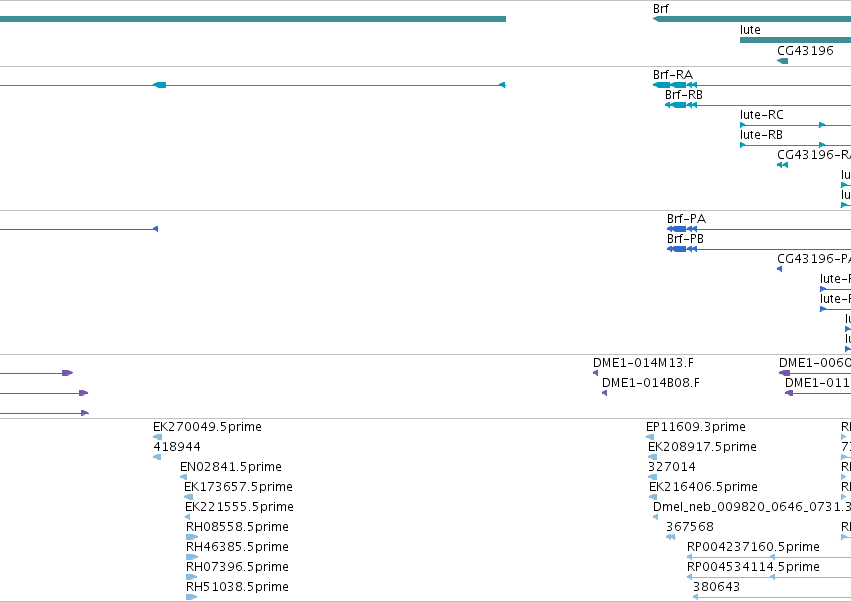Click the EN02841.5prime EST label
The width and height of the screenshot is (851, 602).
[231, 467]
